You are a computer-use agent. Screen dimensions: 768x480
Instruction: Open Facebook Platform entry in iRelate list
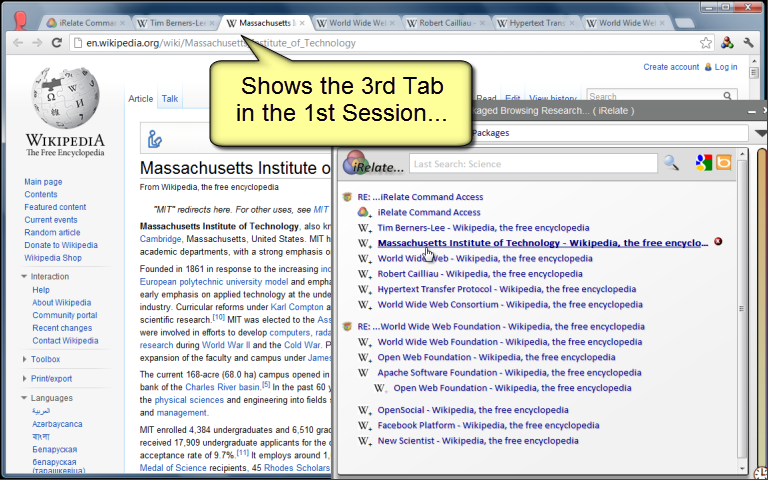(x=488, y=425)
